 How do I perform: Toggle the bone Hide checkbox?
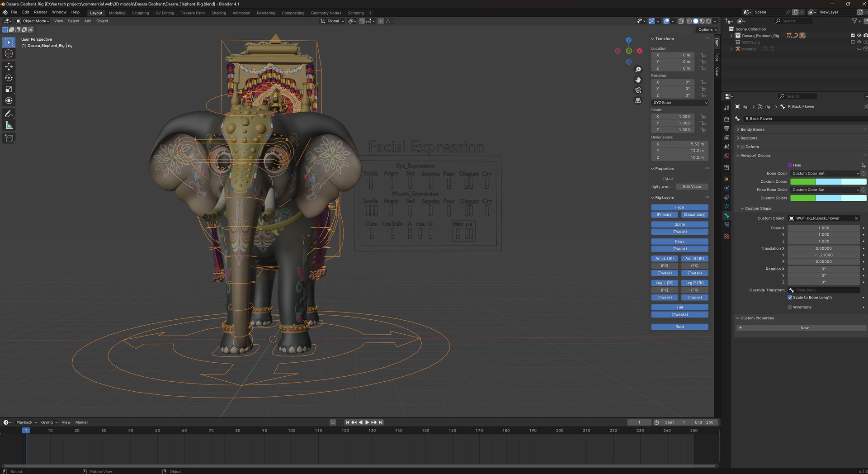coord(790,165)
